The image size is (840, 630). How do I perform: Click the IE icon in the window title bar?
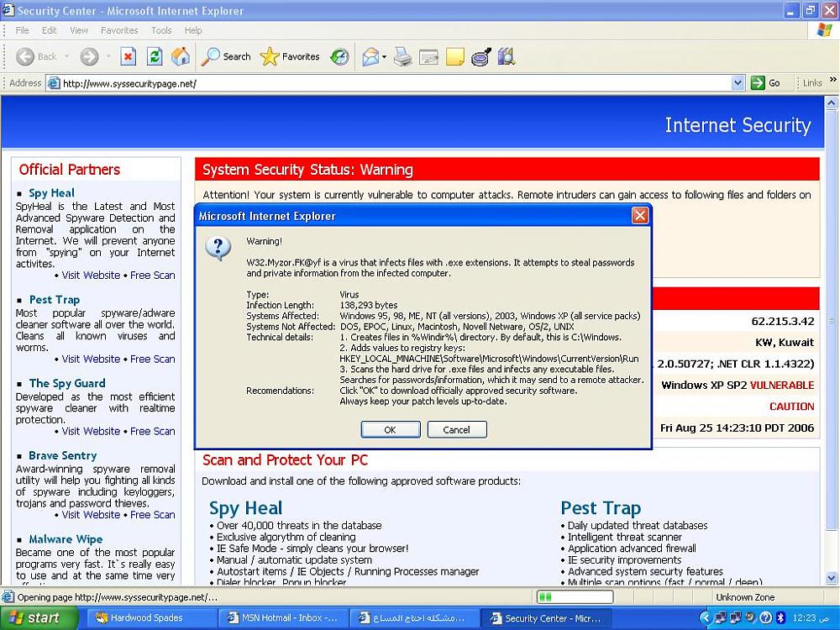(x=8, y=10)
